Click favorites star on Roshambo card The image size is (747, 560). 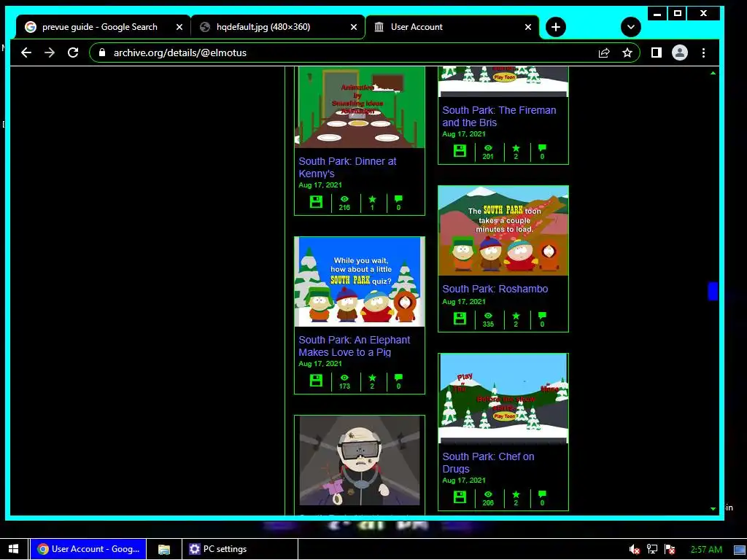click(516, 316)
